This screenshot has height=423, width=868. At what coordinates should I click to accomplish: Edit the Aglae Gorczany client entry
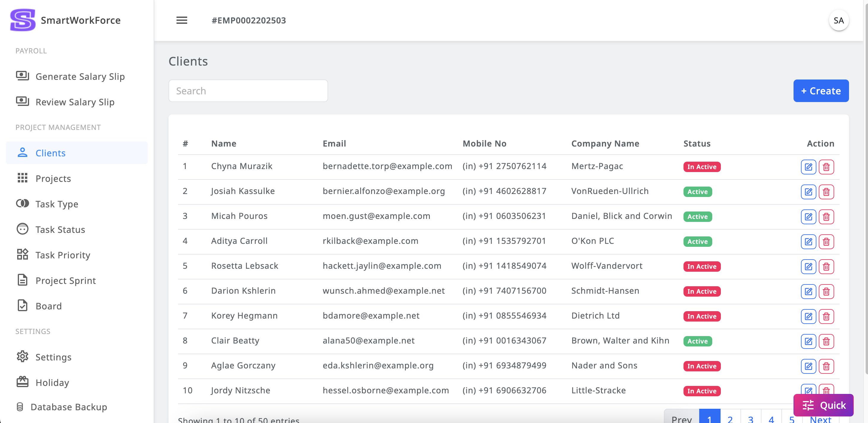coord(808,366)
